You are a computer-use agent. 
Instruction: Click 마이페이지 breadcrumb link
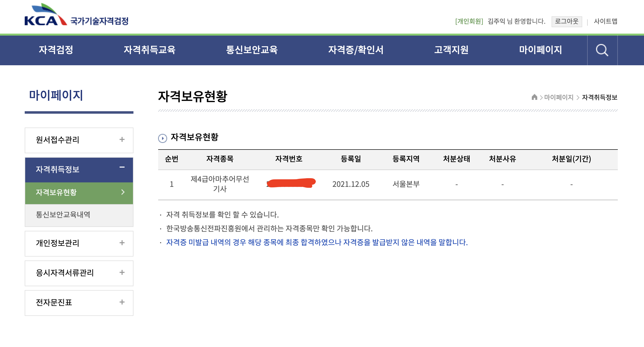click(x=558, y=97)
